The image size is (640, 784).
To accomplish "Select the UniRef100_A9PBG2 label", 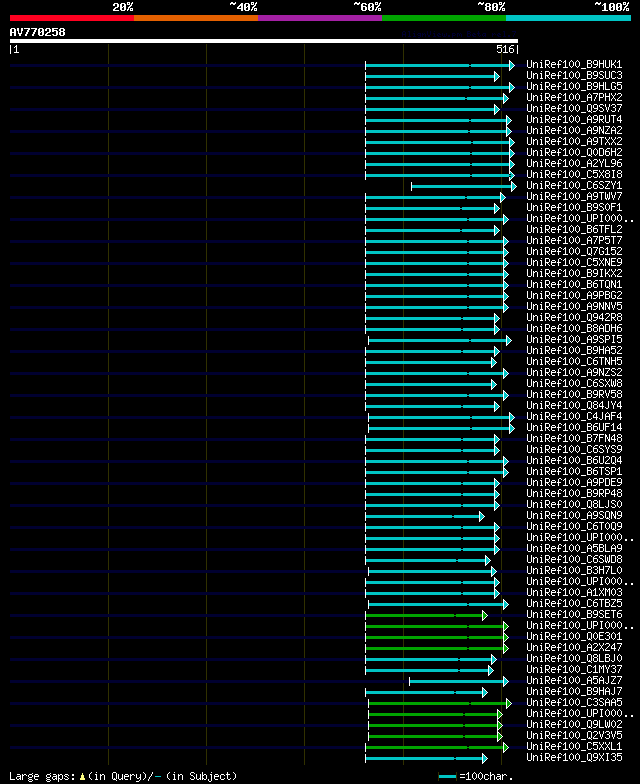I will [x=574, y=296].
